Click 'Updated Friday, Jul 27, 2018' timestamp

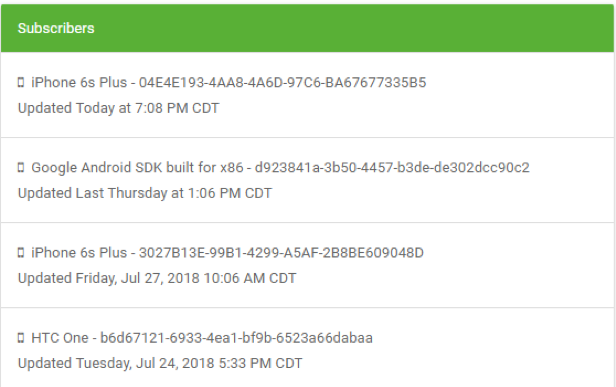(x=157, y=278)
